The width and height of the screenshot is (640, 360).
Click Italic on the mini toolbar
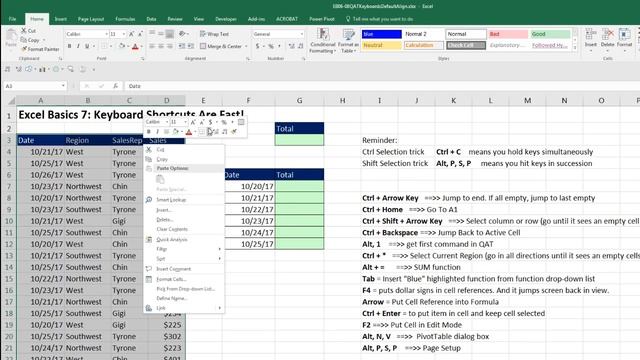158,132
